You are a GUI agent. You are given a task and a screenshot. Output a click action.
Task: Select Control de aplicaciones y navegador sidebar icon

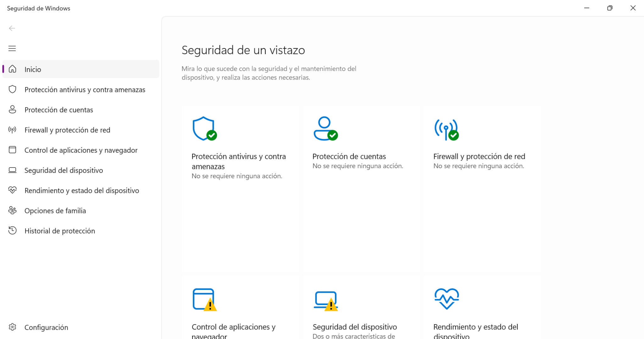point(12,150)
